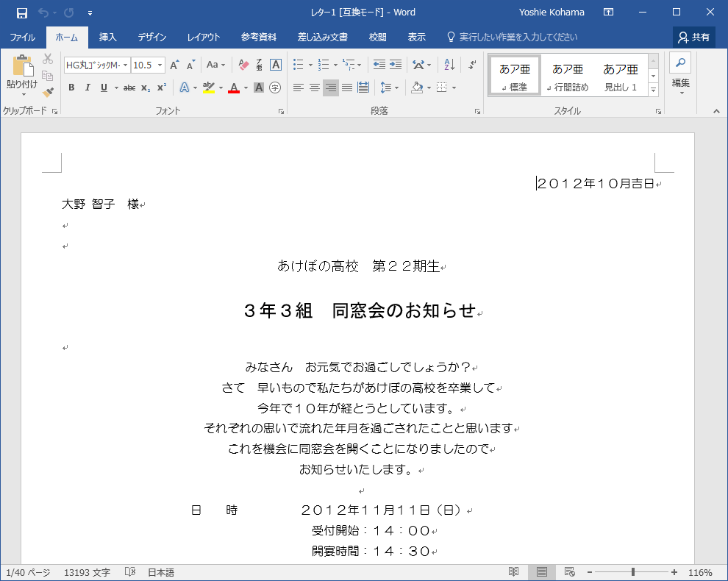
Task: Switch to the 校閲 tab
Action: tap(377, 38)
